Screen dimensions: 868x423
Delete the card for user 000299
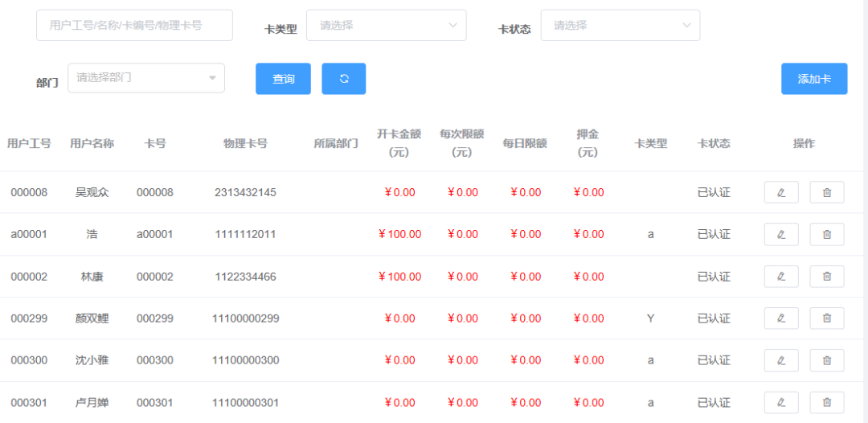tap(826, 318)
